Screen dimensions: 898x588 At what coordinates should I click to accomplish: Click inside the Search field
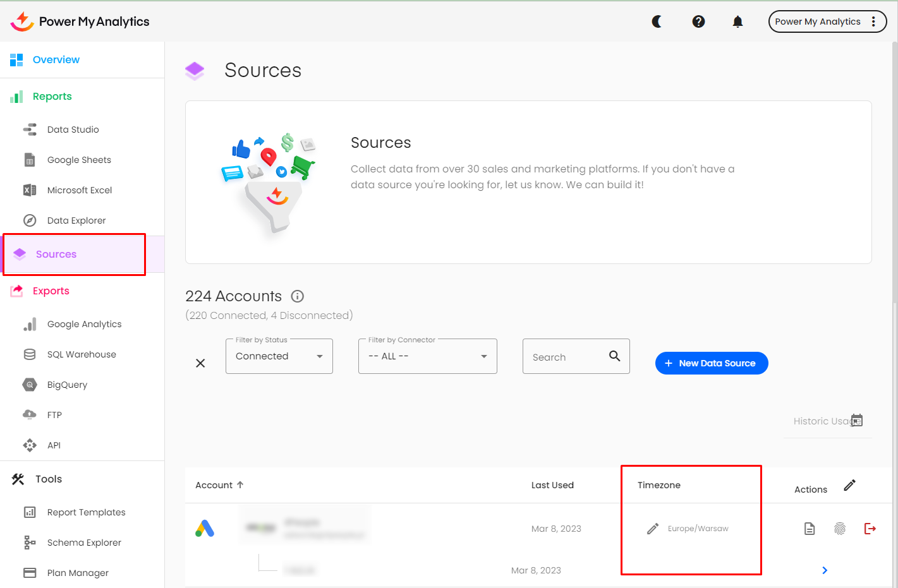(x=569, y=356)
